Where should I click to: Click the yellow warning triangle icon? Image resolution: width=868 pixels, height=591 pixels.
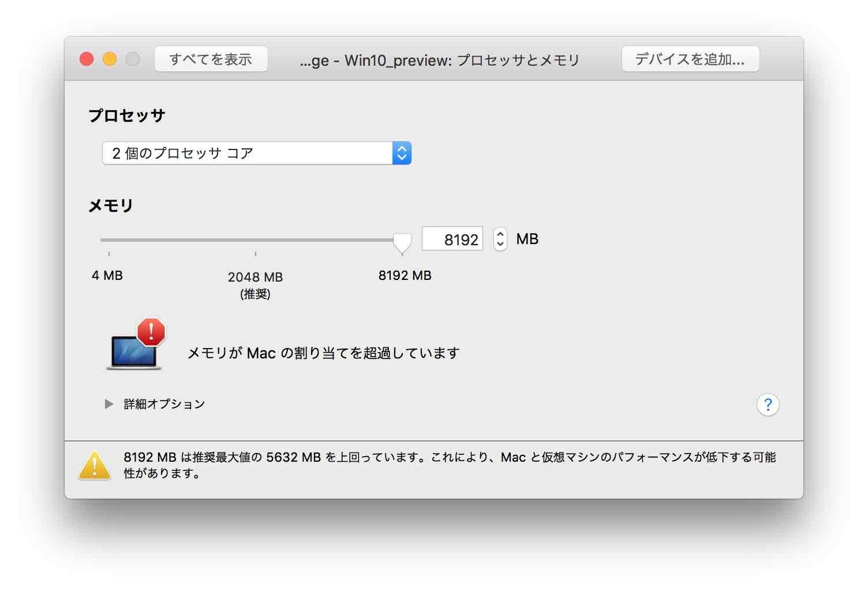[95, 466]
